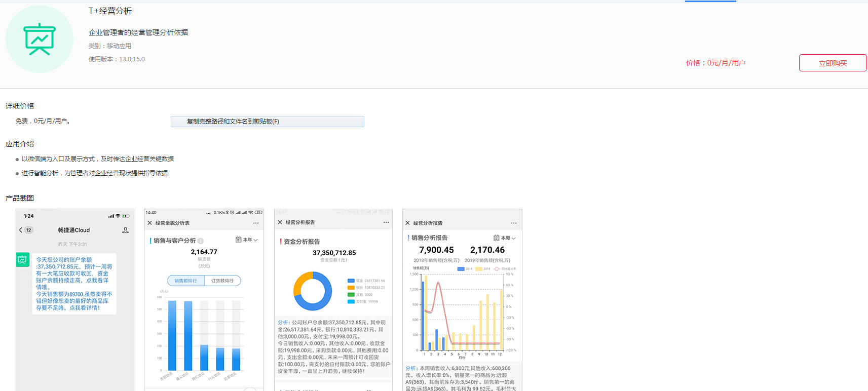Tap the back arrow in 畅捷通Cloud chat screenshot
868x391 pixels.
pyautogui.click(x=21, y=230)
